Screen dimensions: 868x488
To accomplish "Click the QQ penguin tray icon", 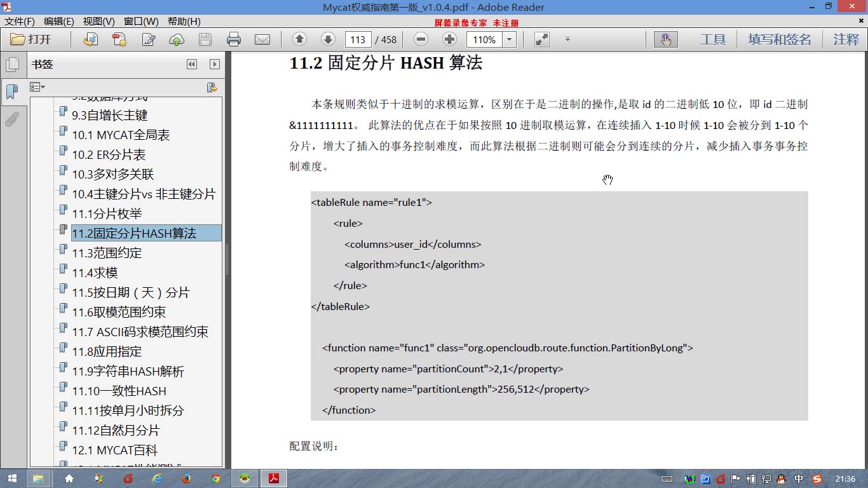I will [x=782, y=479].
